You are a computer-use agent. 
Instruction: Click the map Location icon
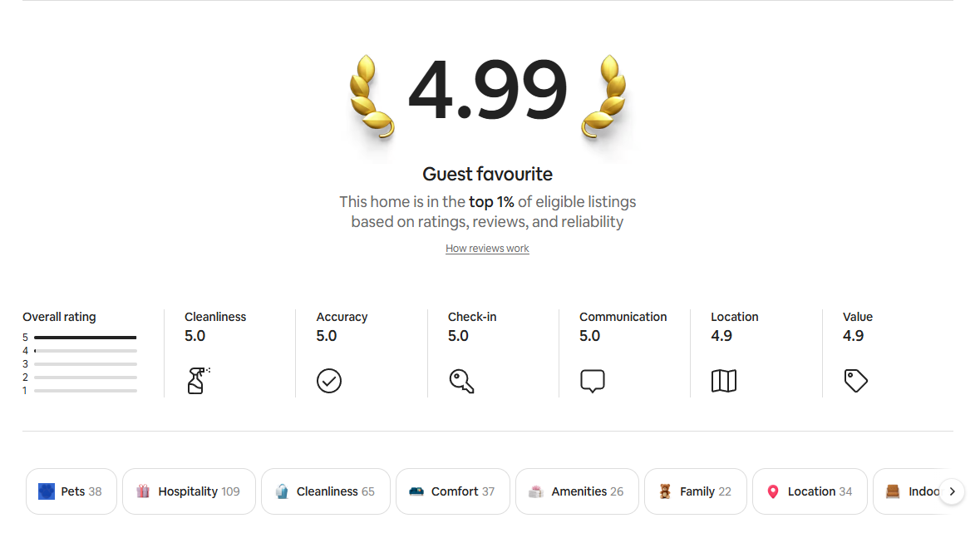pos(724,381)
